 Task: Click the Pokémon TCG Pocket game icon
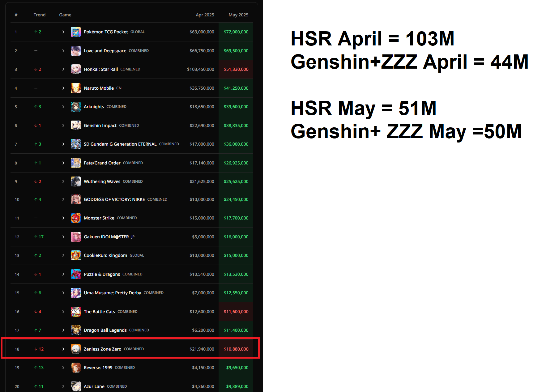(76, 32)
